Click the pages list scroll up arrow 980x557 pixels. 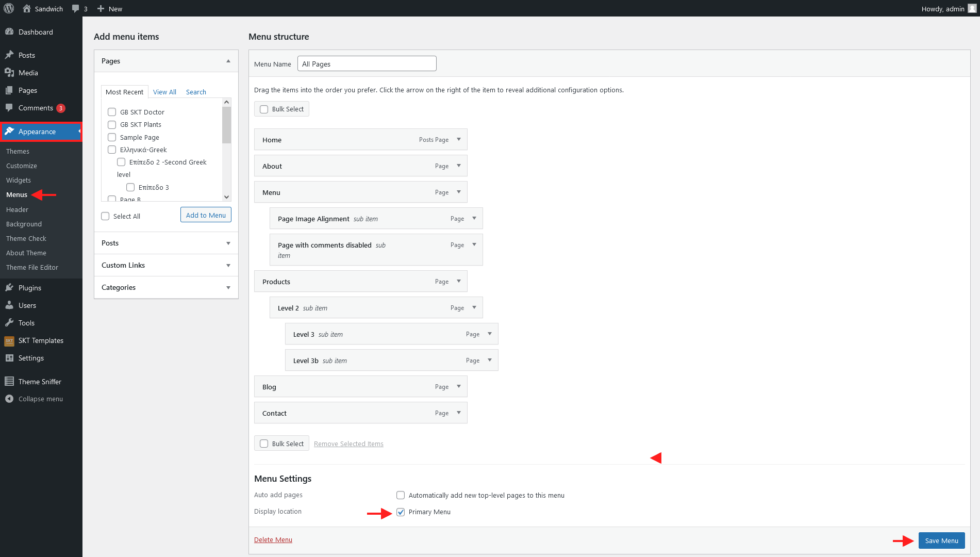pyautogui.click(x=226, y=102)
